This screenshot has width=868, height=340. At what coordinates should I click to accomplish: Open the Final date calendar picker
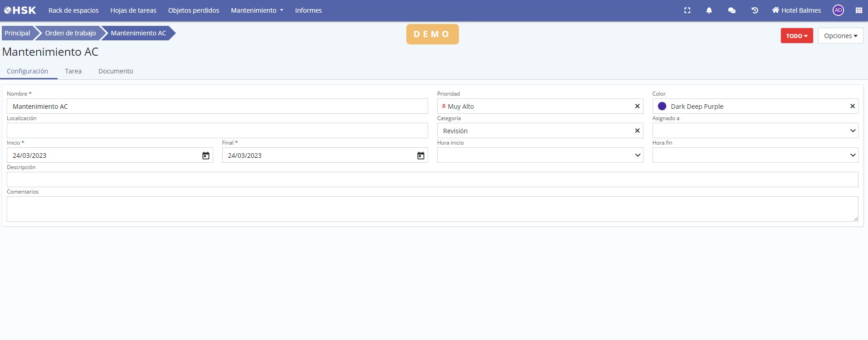(420, 155)
